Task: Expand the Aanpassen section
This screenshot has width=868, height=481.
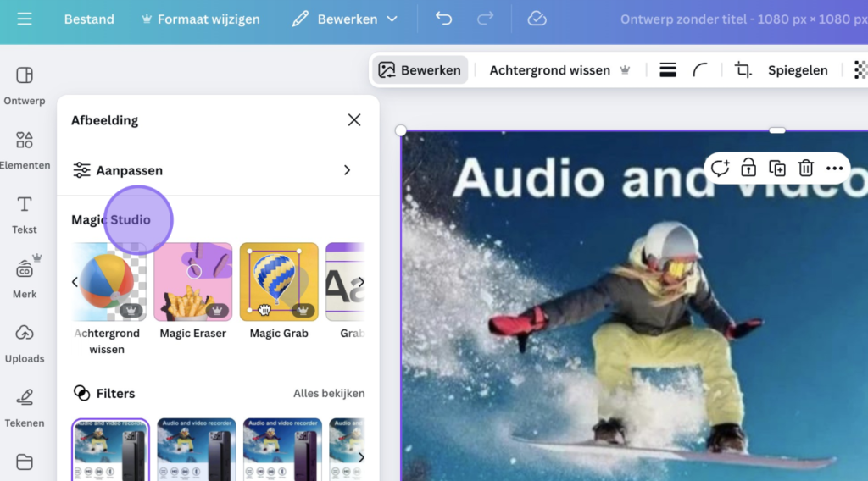Action: click(218, 170)
